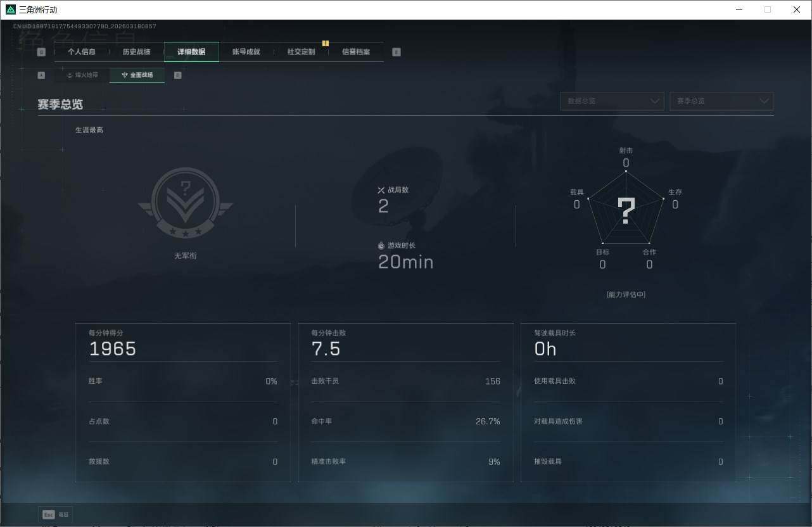The width and height of the screenshot is (812, 527).
Task: Click the CN UID string at top left
Action: [85, 27]
